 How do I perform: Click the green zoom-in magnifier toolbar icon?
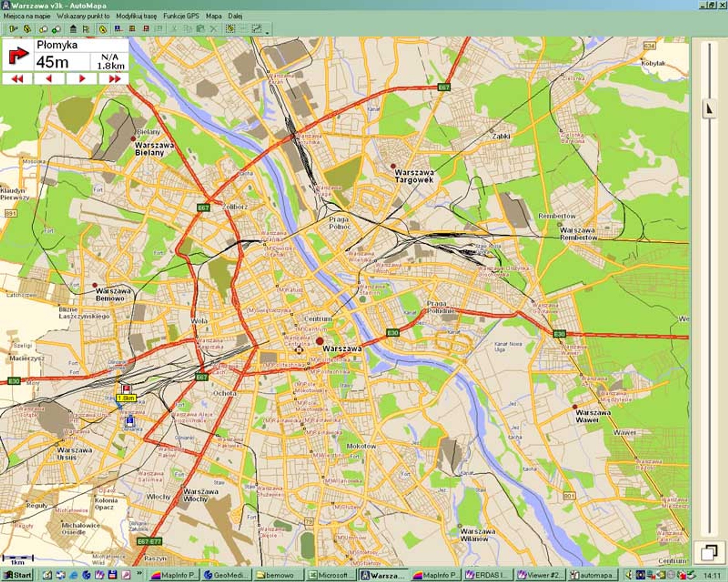57,29
